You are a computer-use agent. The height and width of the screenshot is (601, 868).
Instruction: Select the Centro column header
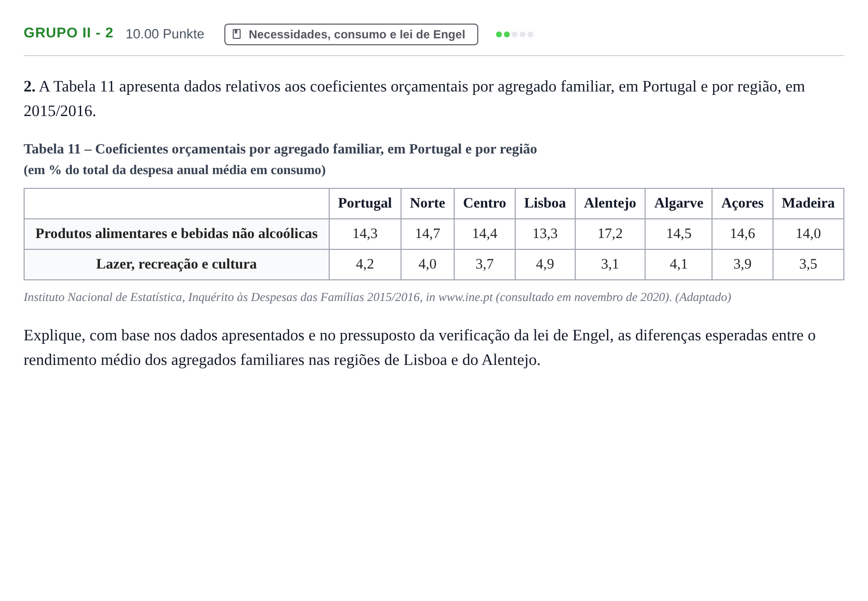(485, 203)
